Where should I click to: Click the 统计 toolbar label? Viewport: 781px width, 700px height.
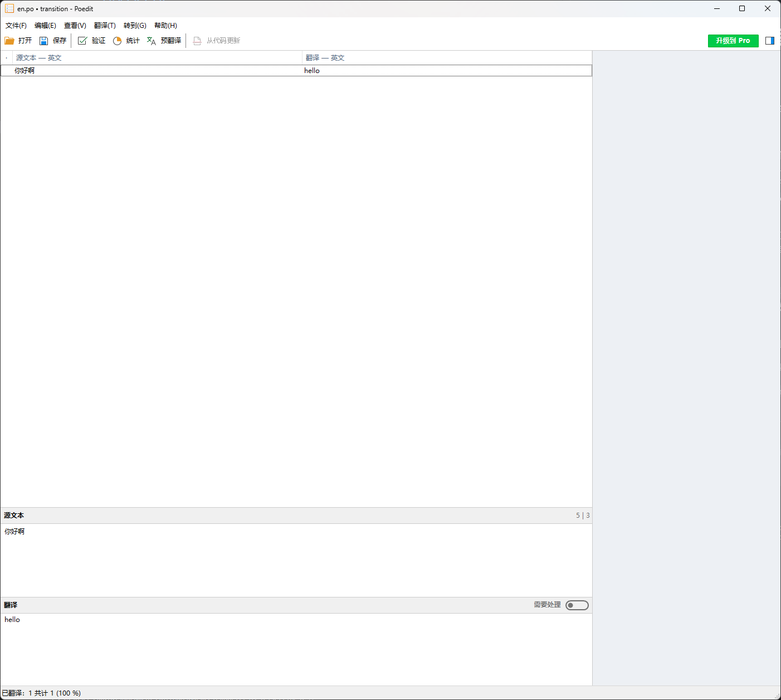[x=133, y=41]
